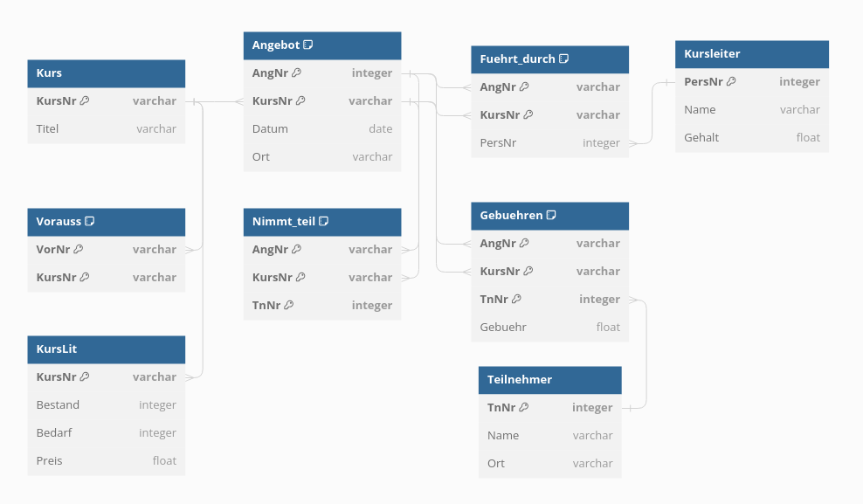This screenshot has height=504, width=863.
Task: Select the Kurs table header
Action: click(107, 73)
